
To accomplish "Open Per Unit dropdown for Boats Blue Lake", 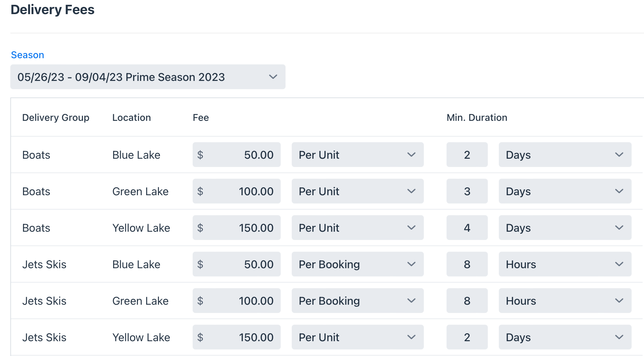I will [x=358, y=155].
